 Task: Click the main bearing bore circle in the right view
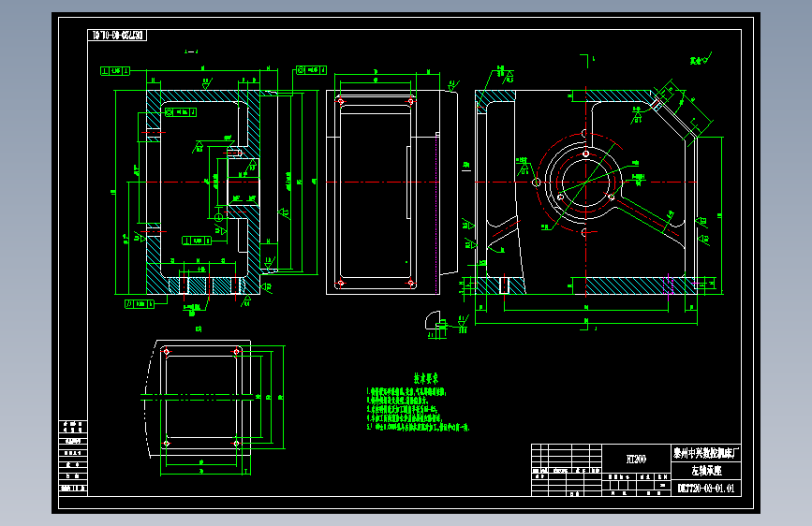pyautogui.click(x=585, y=183)
